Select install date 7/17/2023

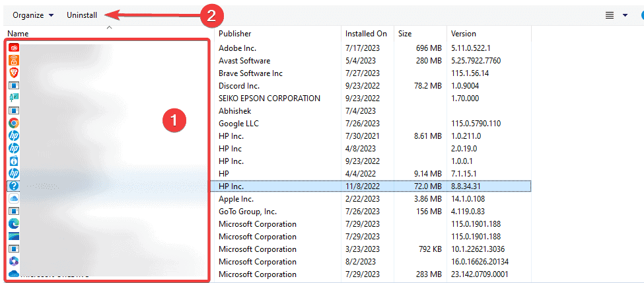pyautogui.click(x=363, y=48)
